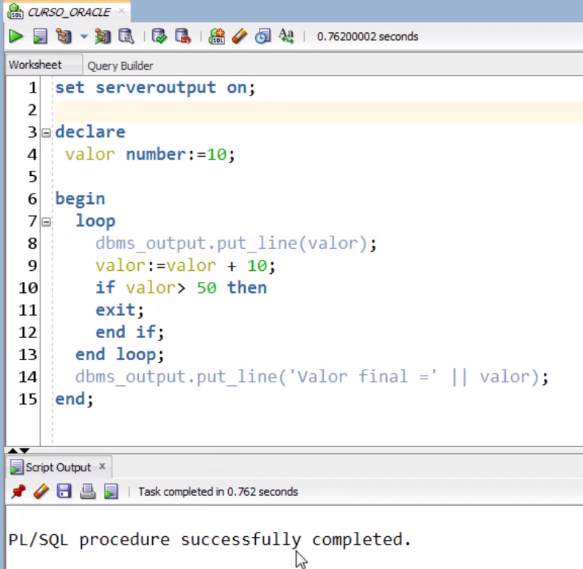Collapse the loop block at line 7
The width and height of the screenshot is (583, 569).
pyautogui.click(x=46, y=222)
